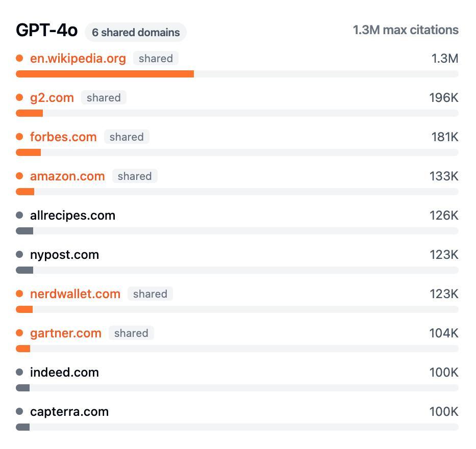Click the shared tag next to nerdwallet.com
Viewport: 476px width, 449px height.
pyautogui.click(x=150, y=294)
